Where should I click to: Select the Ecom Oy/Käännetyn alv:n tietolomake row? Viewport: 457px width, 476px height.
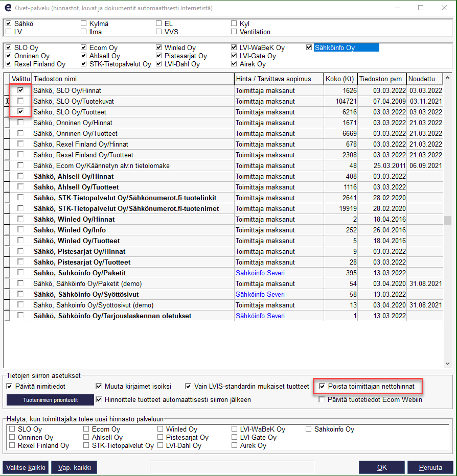223,166
